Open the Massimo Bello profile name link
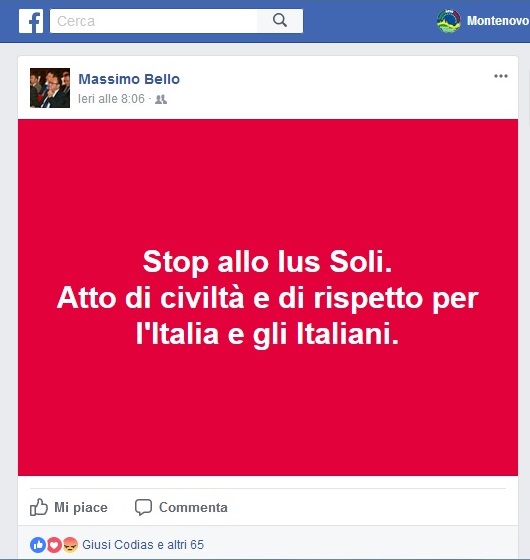Viewport: 530px width, 560px height. tap(129, 79)
